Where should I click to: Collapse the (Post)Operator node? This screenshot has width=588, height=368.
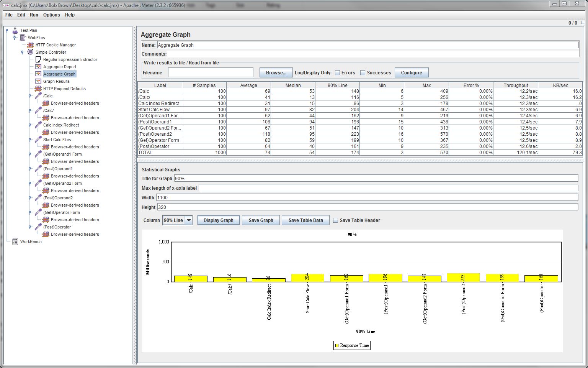(x=30, y=227)
